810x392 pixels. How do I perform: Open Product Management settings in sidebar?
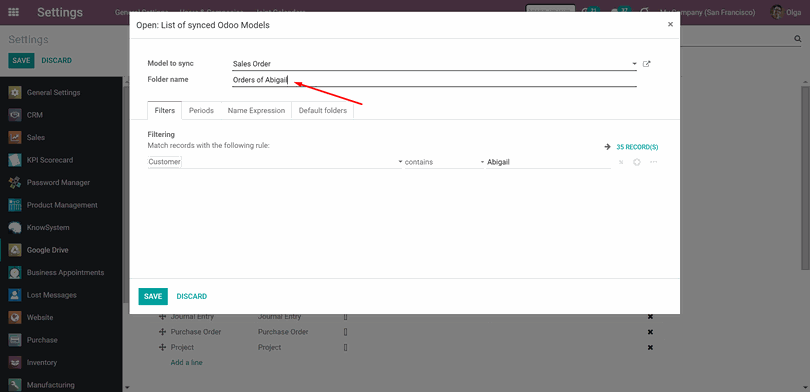(x=61, y=205)
